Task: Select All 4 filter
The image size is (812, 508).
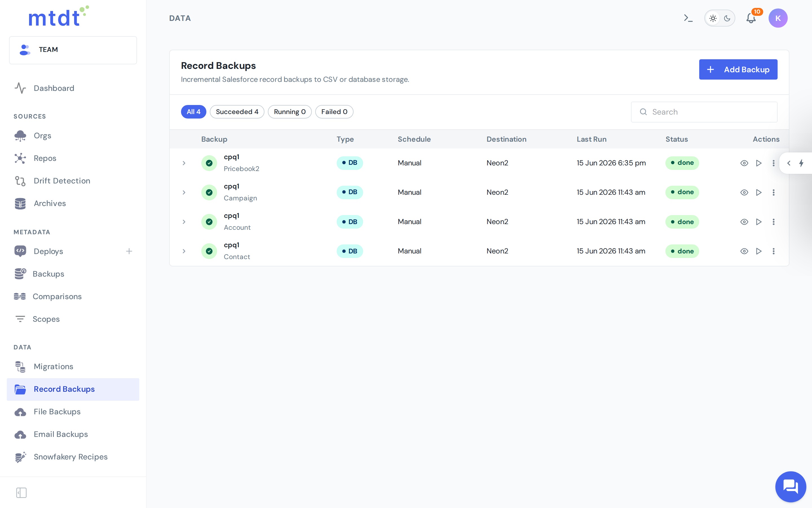Action: [x=193, y=112]
